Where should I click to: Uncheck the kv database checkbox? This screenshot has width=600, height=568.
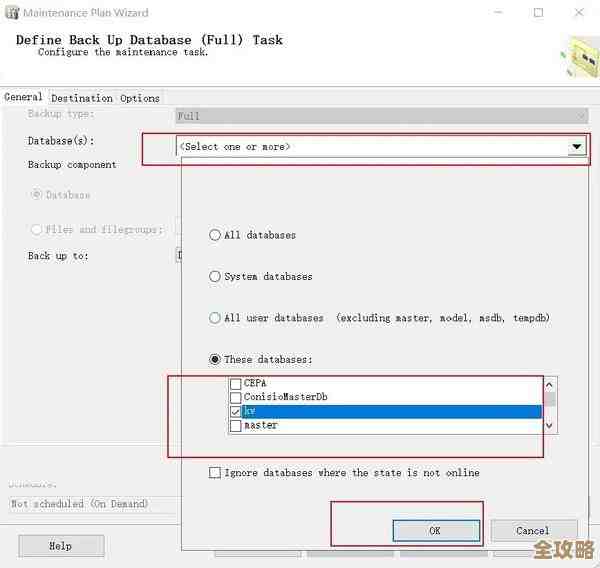click(236, 411)
